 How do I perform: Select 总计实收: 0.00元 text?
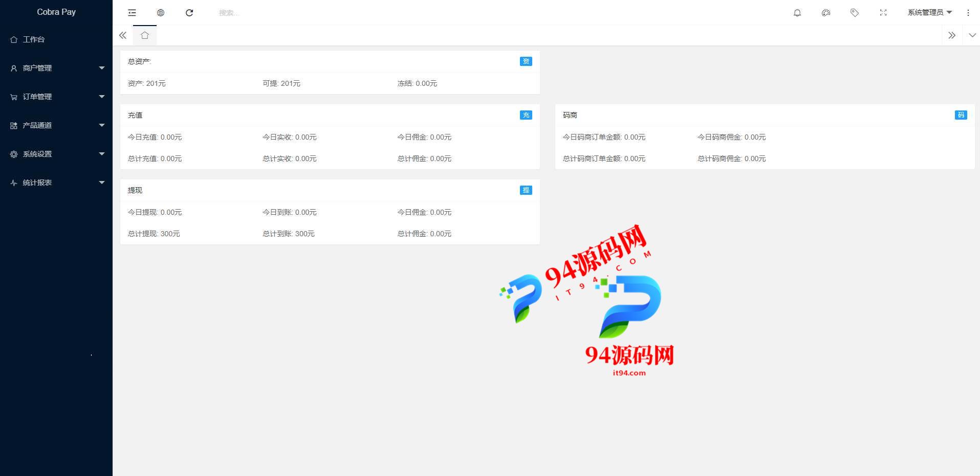(290, 158)
